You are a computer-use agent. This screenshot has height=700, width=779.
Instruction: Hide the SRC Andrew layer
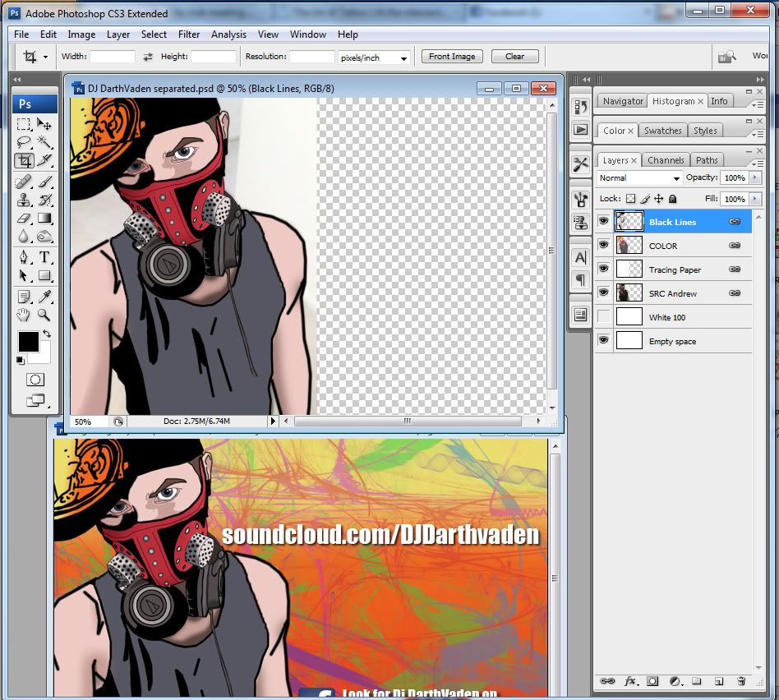click(604, 292)
